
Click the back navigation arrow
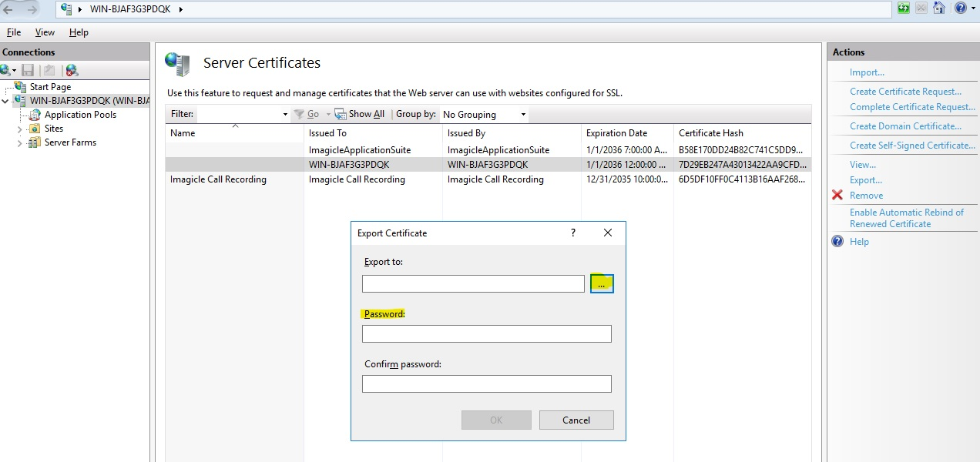tap(9, 9)
